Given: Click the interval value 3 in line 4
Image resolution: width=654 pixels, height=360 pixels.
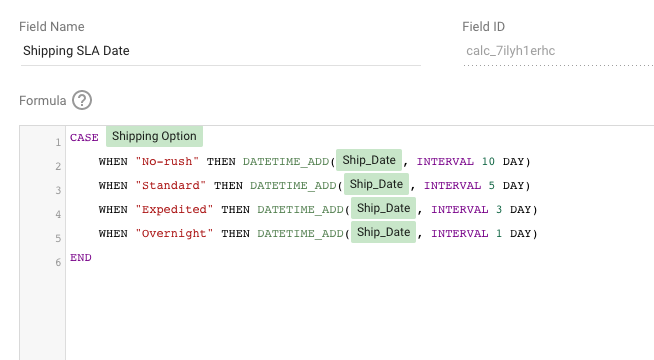Looking at the screenshot, I should pyautogui.click(x=499, y=209).
